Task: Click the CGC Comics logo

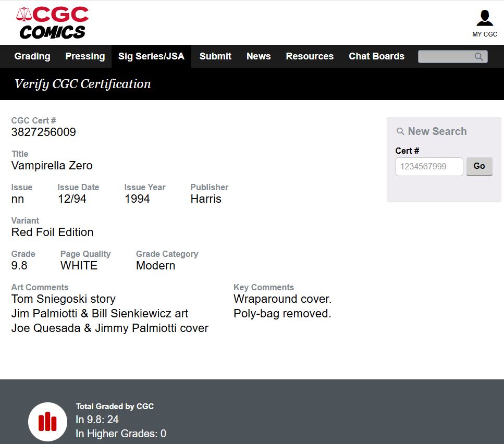Action: 52,23
